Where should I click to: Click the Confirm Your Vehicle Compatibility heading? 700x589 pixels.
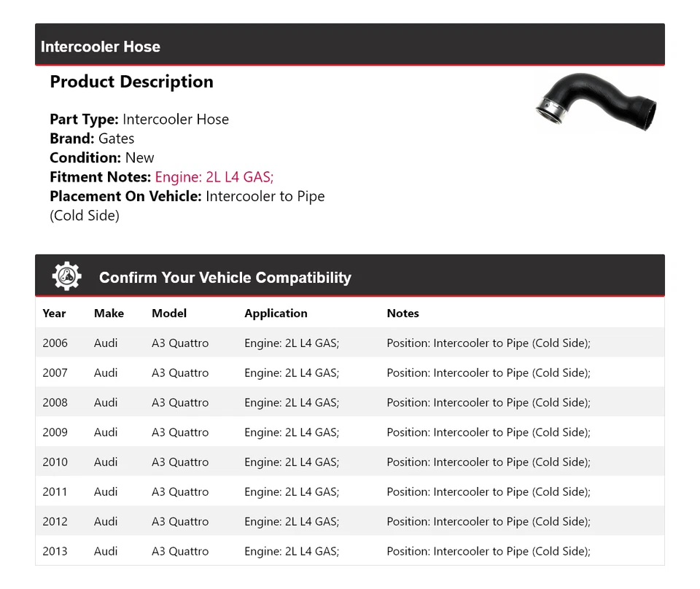pyautogui.click(x=225, y=278)
